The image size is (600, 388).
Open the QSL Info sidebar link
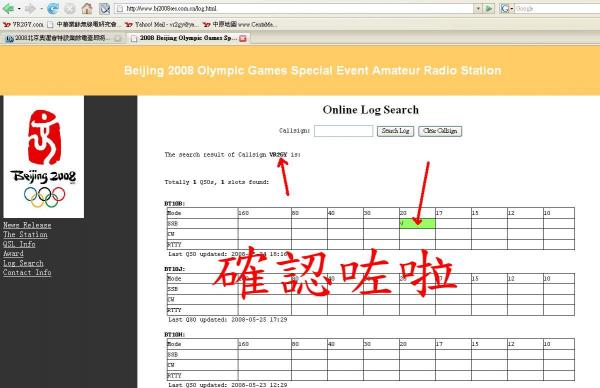click(x=19, y=244)
